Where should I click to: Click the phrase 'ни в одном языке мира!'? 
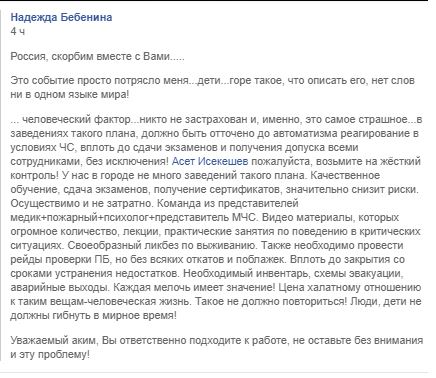coord(69,95)
